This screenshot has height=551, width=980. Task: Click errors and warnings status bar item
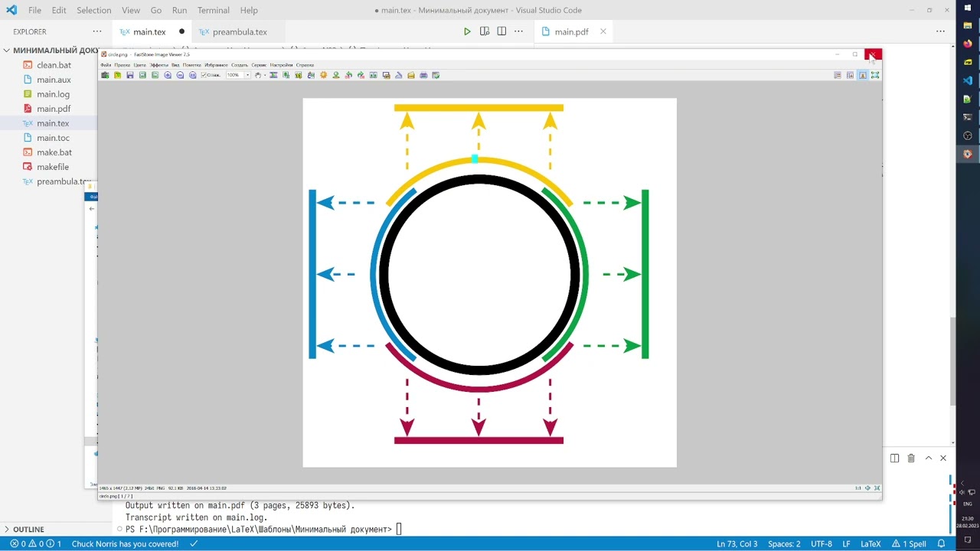click(36, 543)
